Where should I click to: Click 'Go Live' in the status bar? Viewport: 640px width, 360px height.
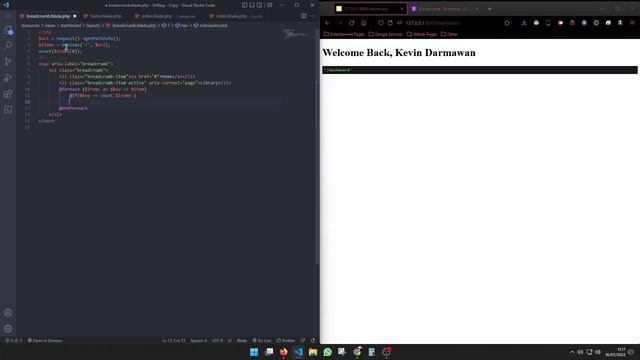pos(262,340)
